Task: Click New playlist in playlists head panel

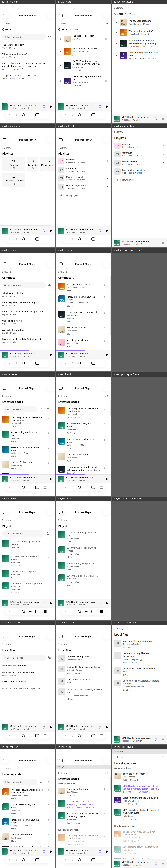Action: point(68,195)
